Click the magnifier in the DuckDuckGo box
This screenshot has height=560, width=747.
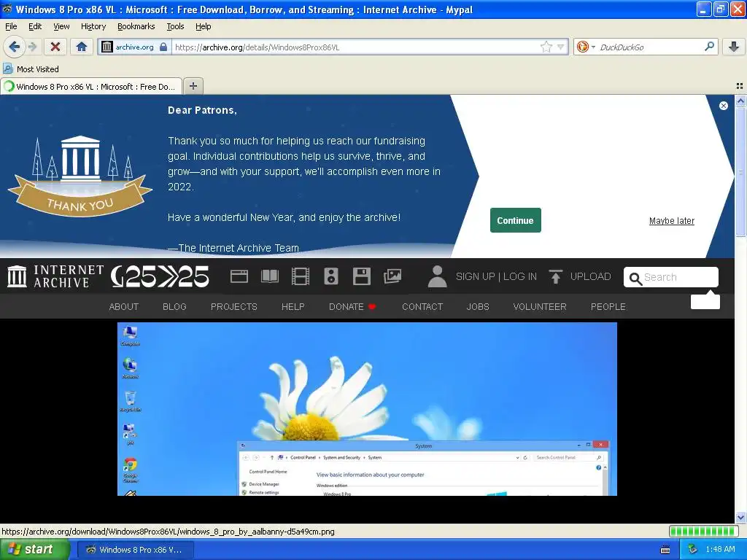[709, 47]
